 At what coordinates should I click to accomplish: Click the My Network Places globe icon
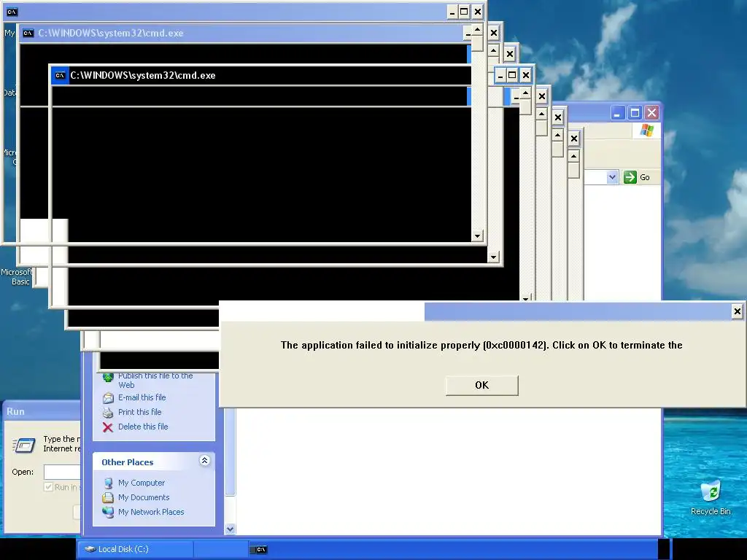pyautogui.click(x=108, y=513)
